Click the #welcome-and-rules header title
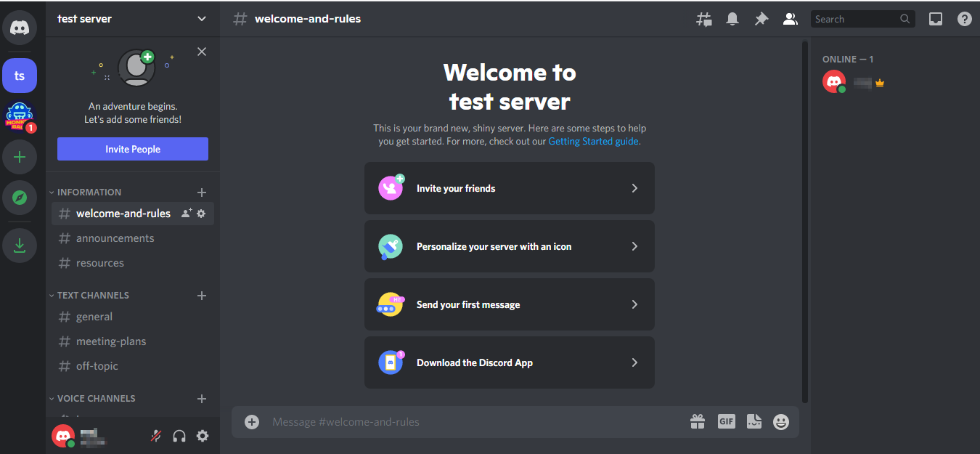This screenshot has height=454, width=980. (308, 19)
